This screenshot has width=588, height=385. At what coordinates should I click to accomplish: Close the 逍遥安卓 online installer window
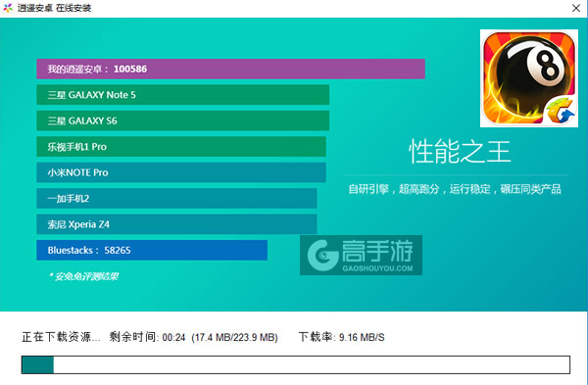click(576, 8)
